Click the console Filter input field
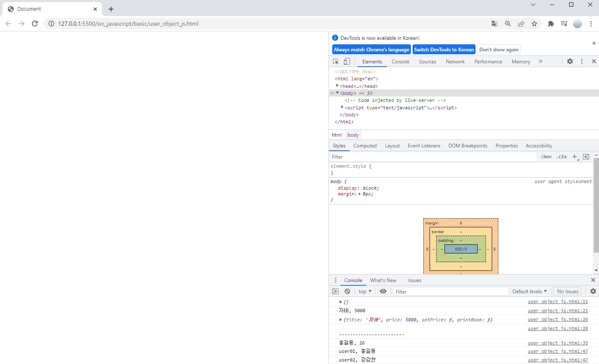 451,292
